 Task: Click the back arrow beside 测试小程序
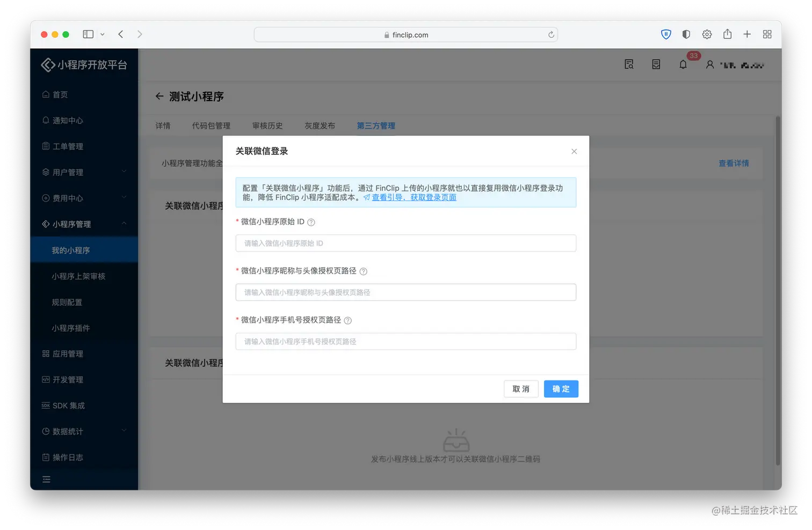click(160, 96)
